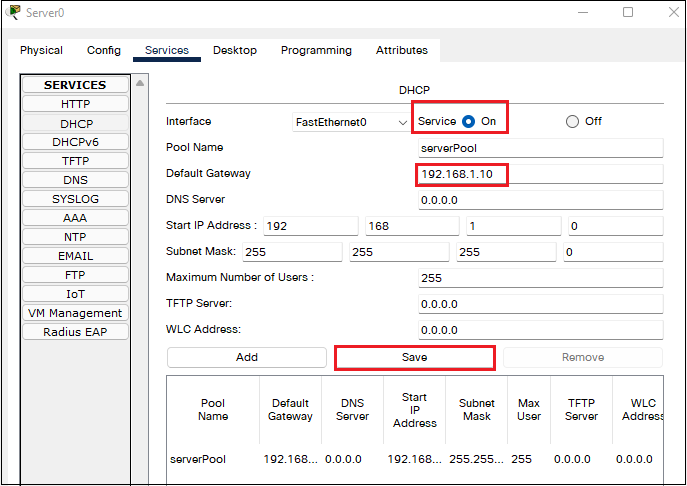687x486 pixels.
Task: Click the Pool Name text field
Action: [x=540, y=148]
